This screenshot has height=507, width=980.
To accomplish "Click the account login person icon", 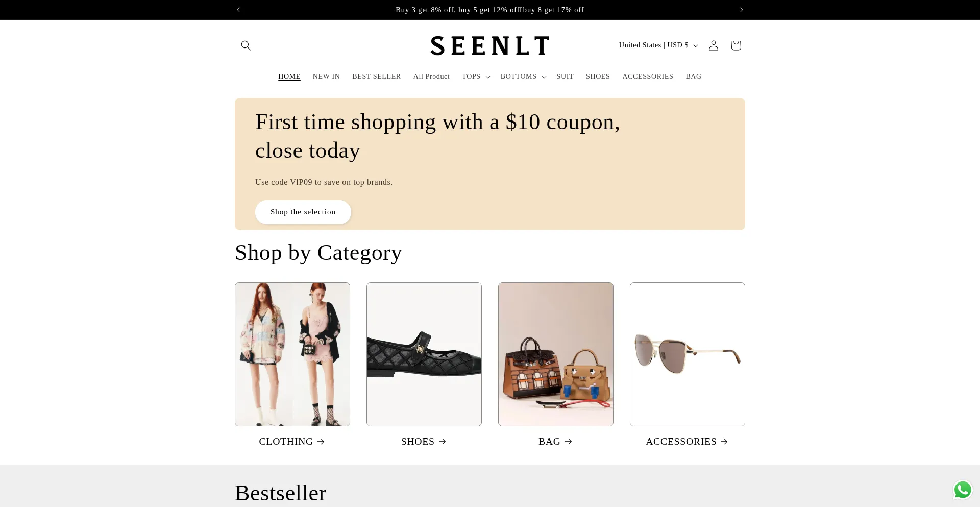I will click(713, 45).
